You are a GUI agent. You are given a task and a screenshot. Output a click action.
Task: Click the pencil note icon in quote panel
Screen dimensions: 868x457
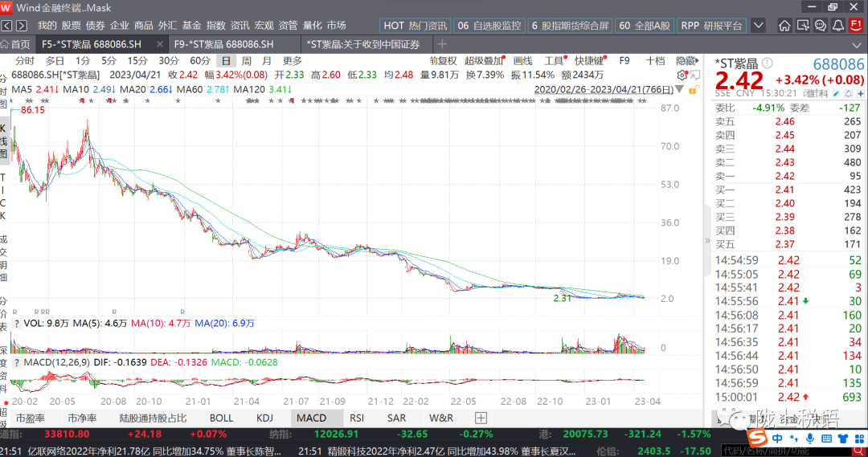pos(837,93)
